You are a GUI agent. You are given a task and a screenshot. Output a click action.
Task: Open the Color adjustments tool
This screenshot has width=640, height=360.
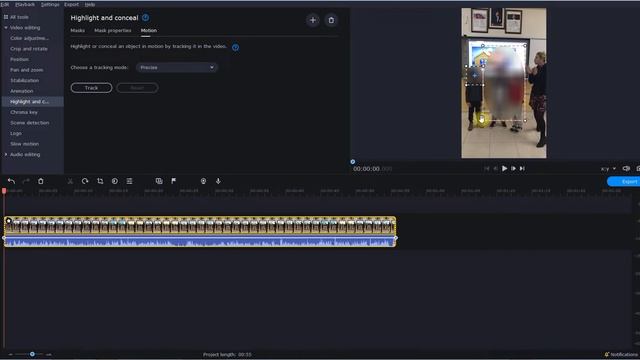pos(29,38)
